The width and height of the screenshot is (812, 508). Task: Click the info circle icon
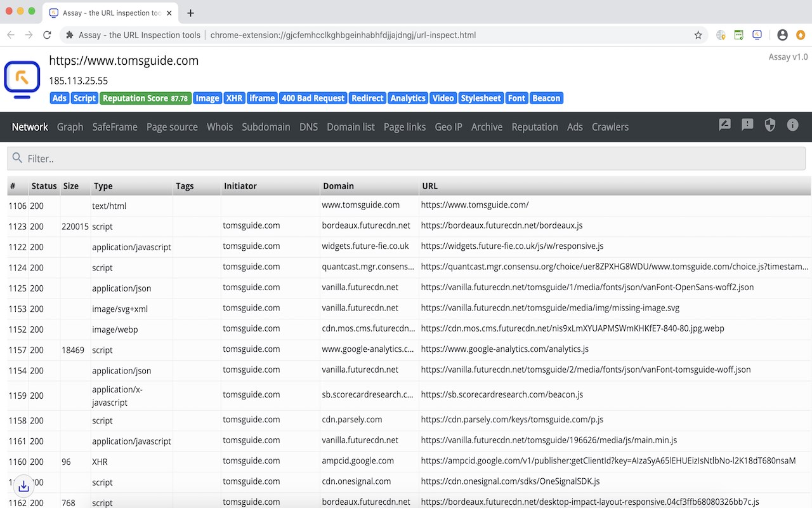pyautogui.click(x=792, y=125)
